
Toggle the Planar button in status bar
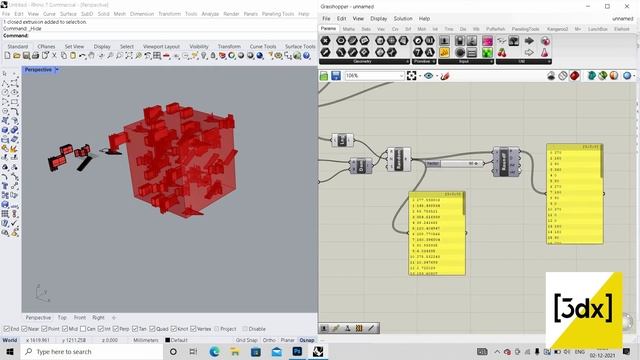click(287, 340)
